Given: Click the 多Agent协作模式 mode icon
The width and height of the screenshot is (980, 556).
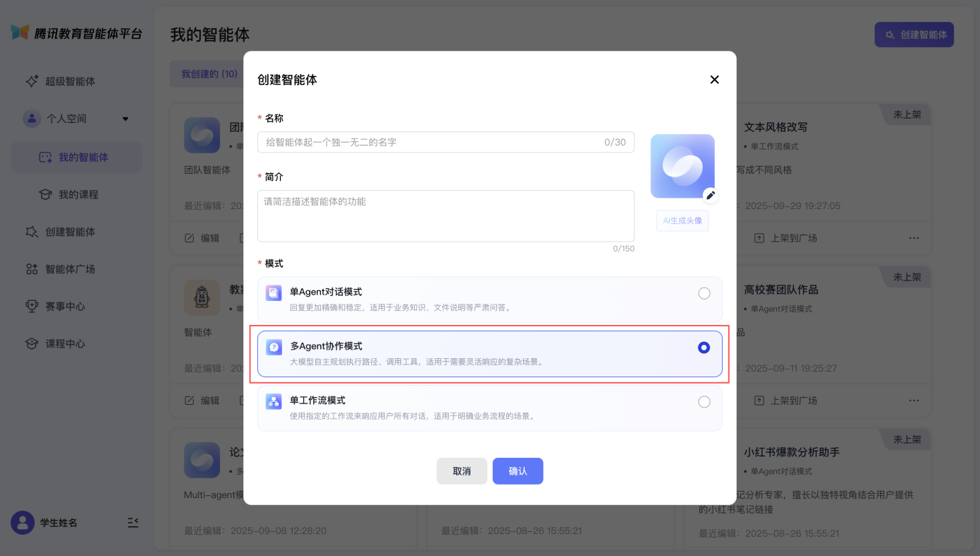Looking at the screenshot, I should tap(274, 347).
